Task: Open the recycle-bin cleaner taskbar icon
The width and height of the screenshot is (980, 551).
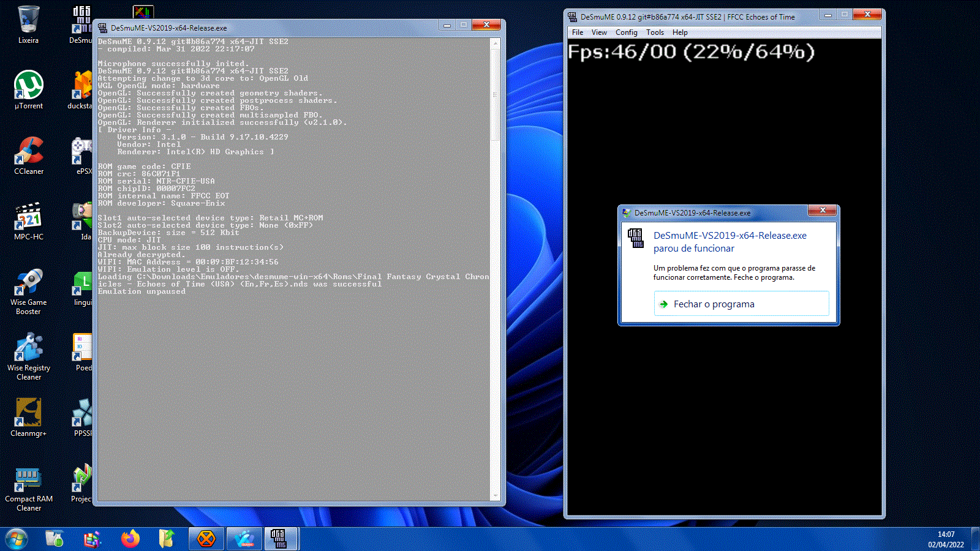Action: coord(55,539)
